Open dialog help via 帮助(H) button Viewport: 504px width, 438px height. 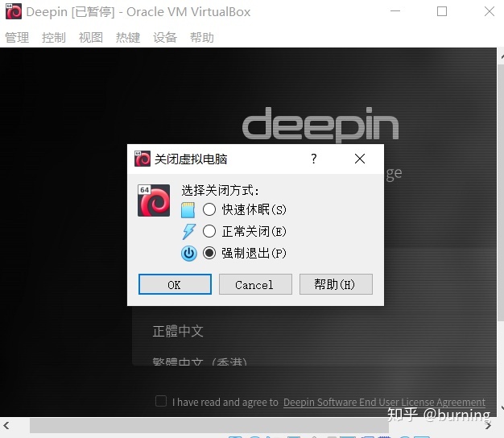[x=336, y=284]
